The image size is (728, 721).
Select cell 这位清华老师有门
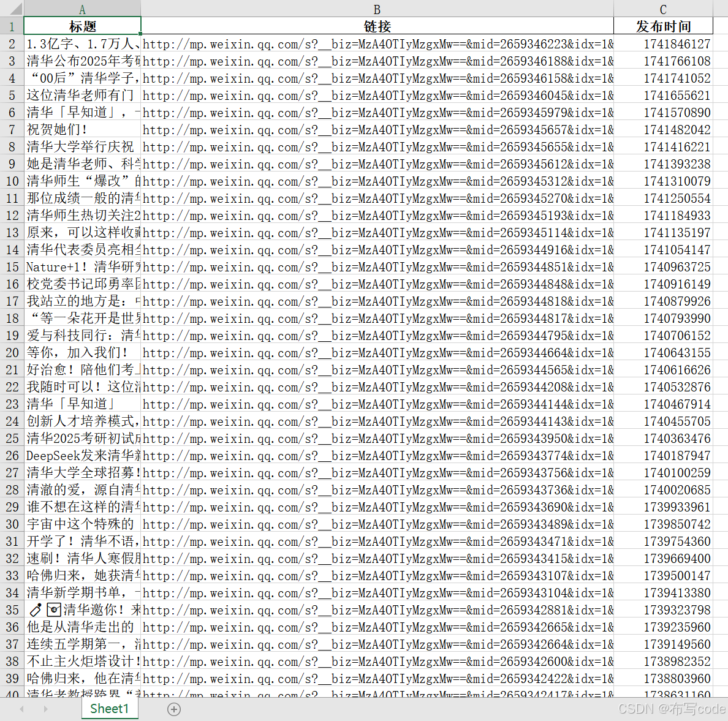tap(82, 95)
